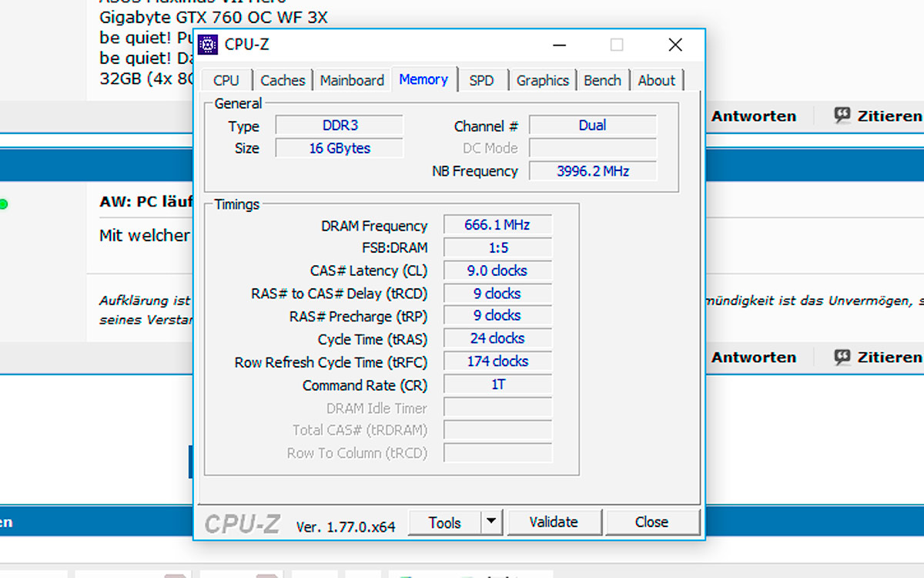Click the empty Total CAS# (tRDRAM) field
The width and height of the screenshot is (924, 578).
pos(497,430)
